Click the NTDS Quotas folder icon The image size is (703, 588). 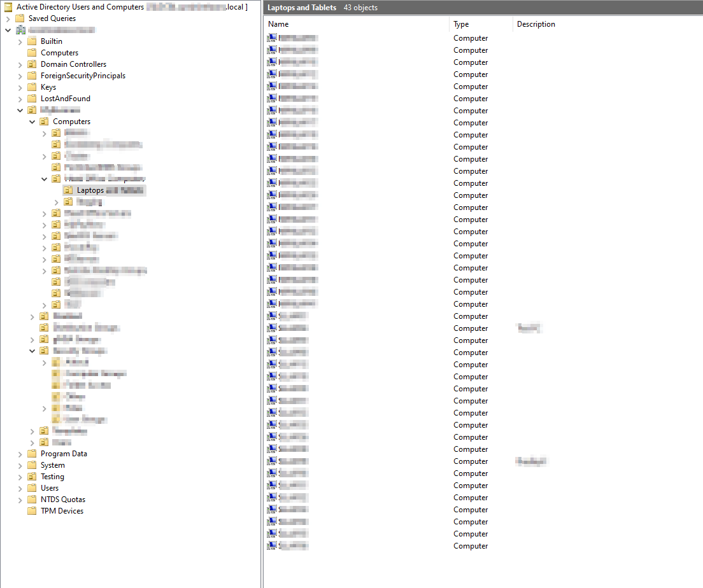pyautogui.click(x=32, y=500)
